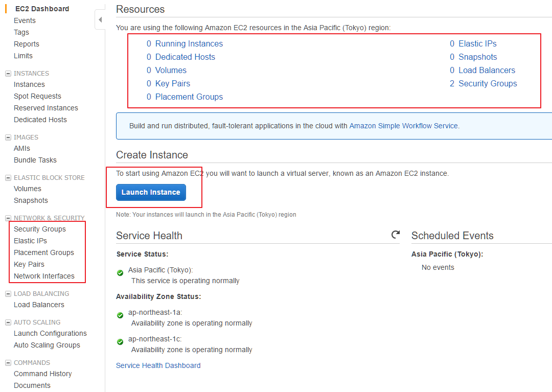Follow Amazon Simple Workflow Service link
Image resolution: width=552 pixels, height=392 pixels.
click(x=403, y=126)
